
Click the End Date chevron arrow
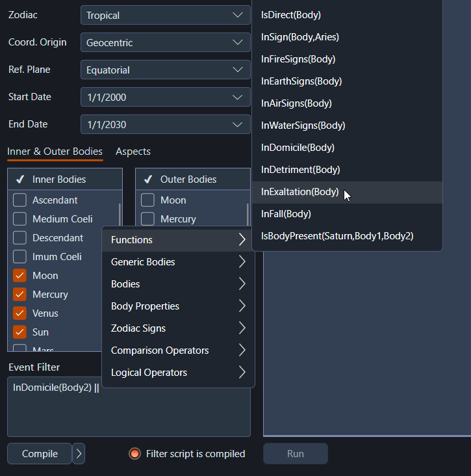(x=238, y=124)
